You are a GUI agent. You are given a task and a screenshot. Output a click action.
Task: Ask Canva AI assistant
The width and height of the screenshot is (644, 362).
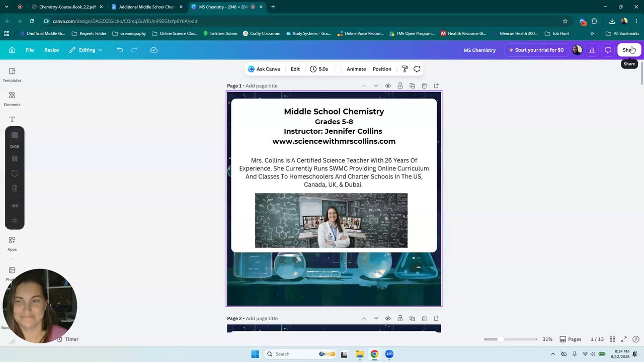264,69
